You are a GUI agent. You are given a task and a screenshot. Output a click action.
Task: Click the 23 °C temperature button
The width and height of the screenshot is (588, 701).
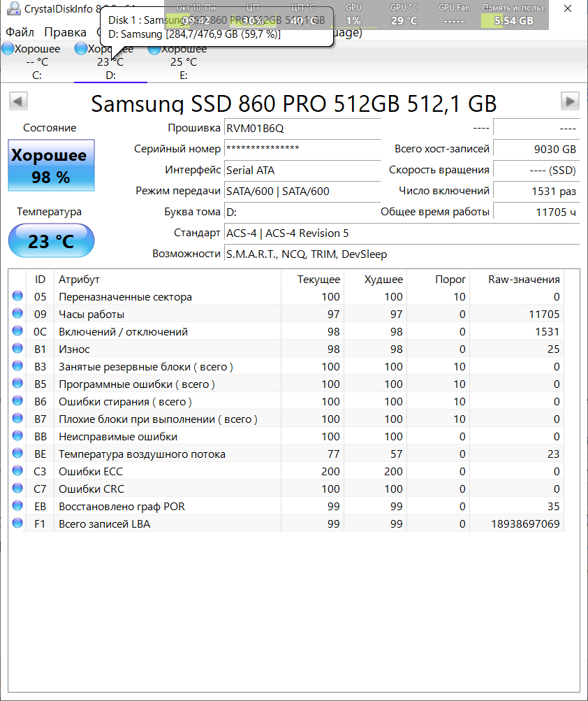tap(52, 241)
